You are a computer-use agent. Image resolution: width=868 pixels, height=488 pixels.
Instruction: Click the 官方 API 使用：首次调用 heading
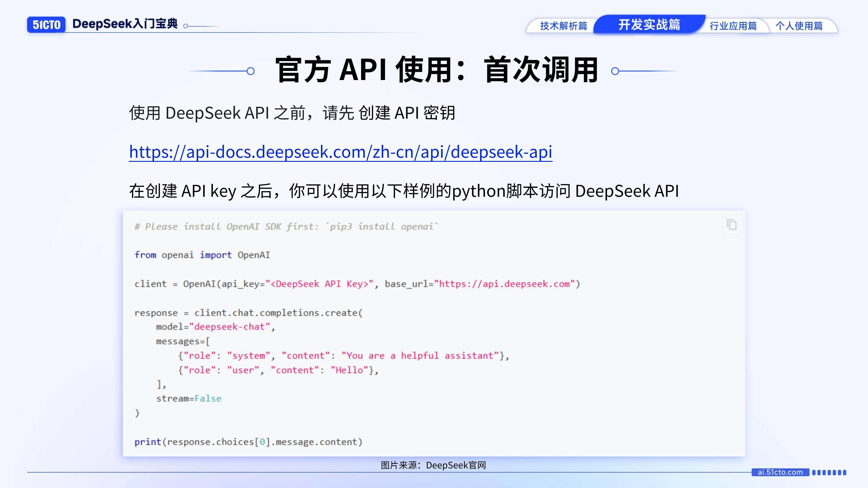point(437,70)
